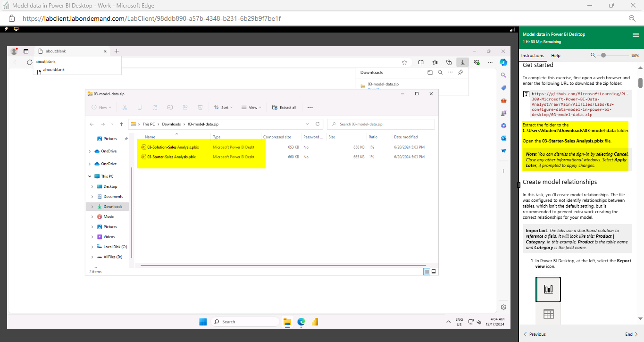
Task: Open the View dropdown
Action: coord(251,108)
